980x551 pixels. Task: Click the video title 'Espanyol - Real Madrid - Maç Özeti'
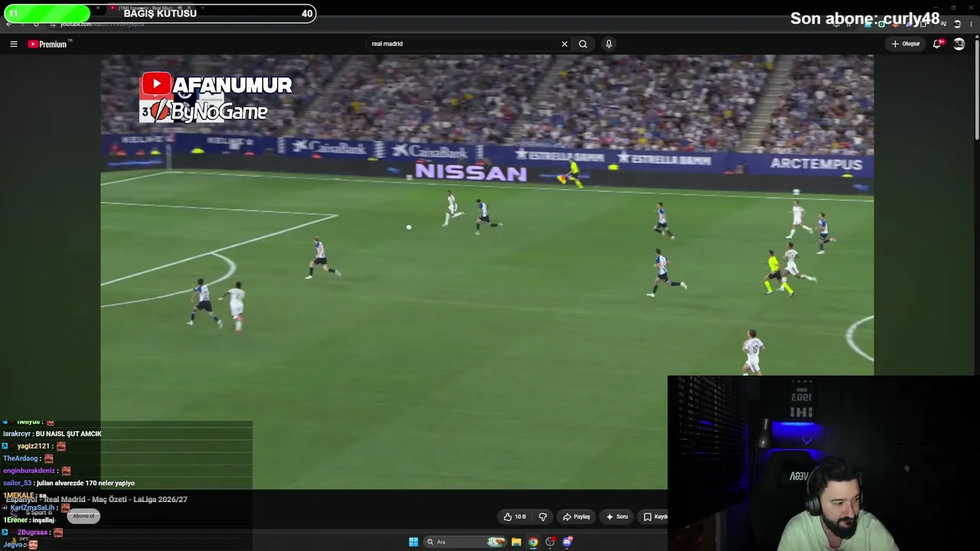coord(96,499)
